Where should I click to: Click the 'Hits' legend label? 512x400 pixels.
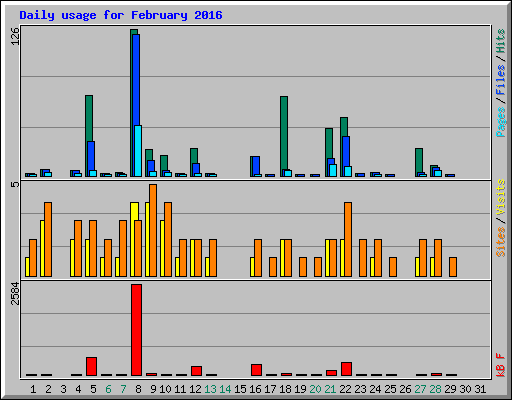pos(501,41)
